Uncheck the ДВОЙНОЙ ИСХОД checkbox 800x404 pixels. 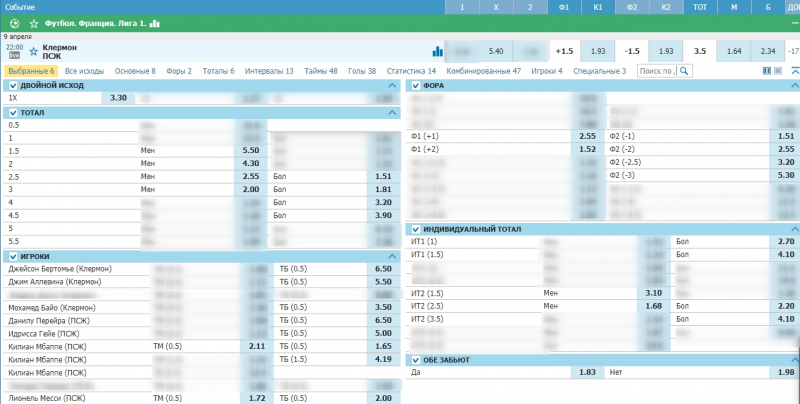(11, 86)
